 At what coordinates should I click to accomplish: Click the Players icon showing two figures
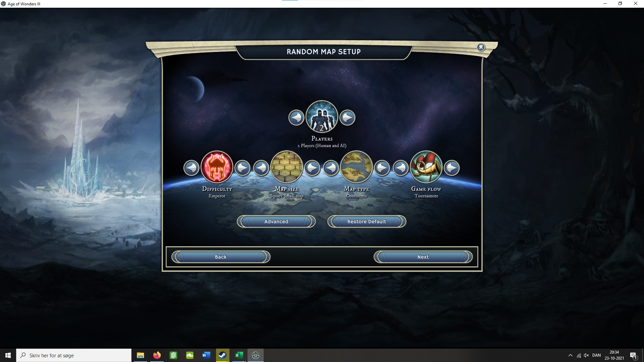(322, 117)
